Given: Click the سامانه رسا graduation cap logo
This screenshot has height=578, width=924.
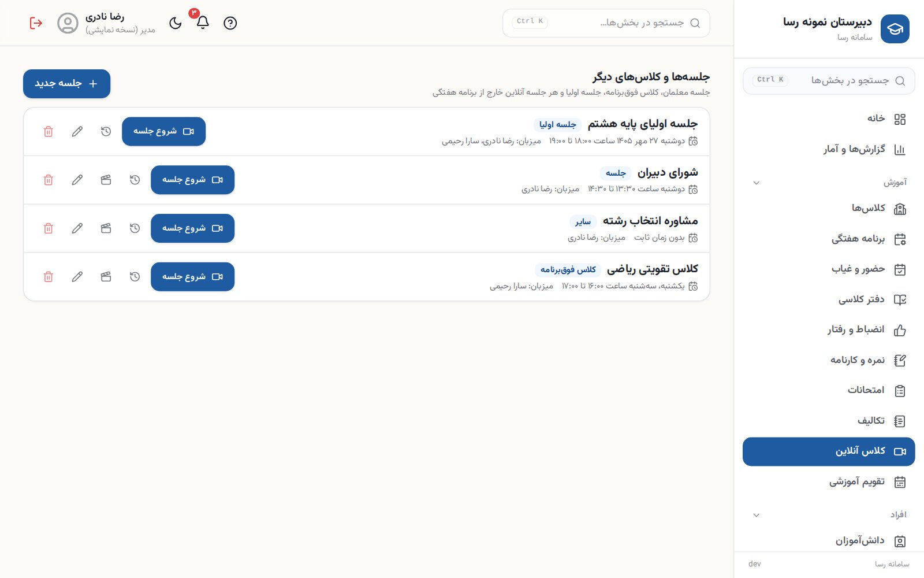Looking at the screenshot, I should 895,29.
